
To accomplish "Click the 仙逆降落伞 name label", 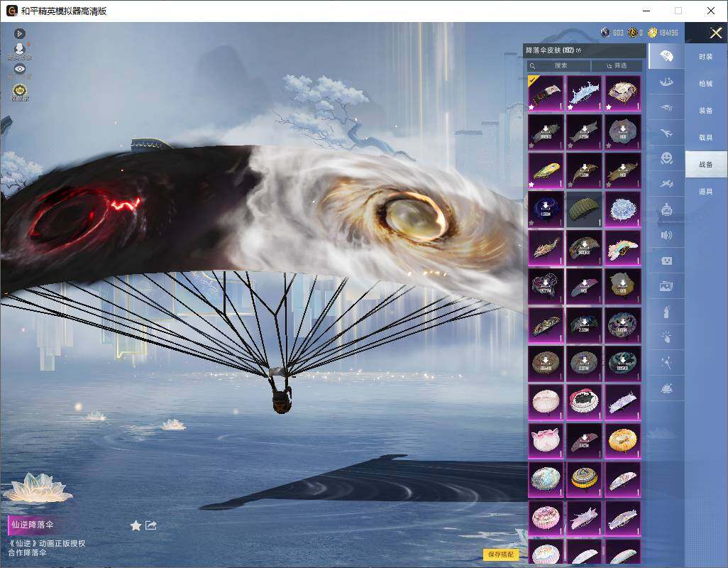I will click(33, 525).
